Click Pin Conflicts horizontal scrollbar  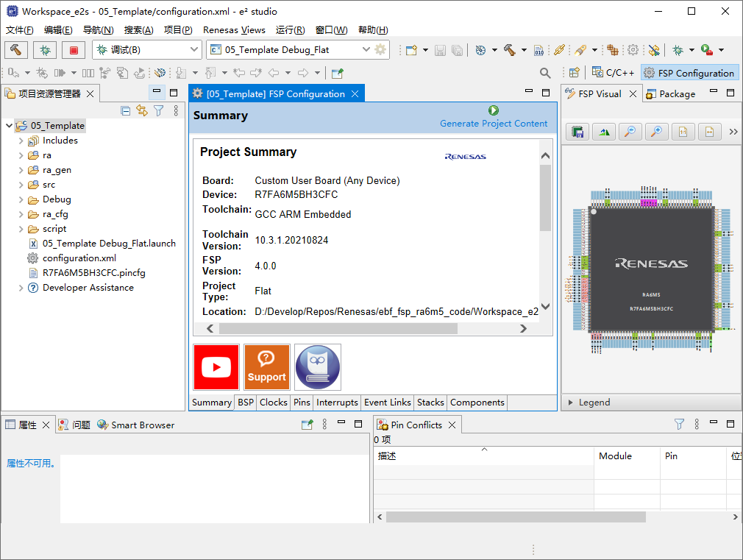(x=516, y=517)
